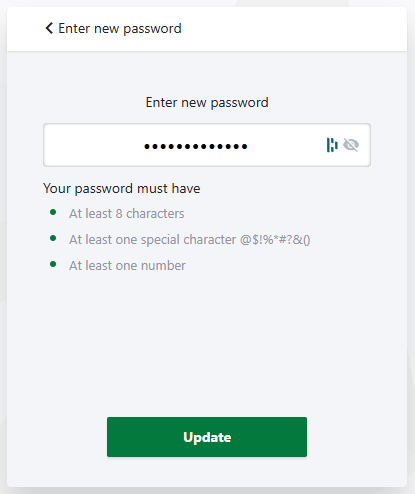Screen dimensions: 415x494
Task: Click the centered "Enter new password" field label
Action: point(207,102)
